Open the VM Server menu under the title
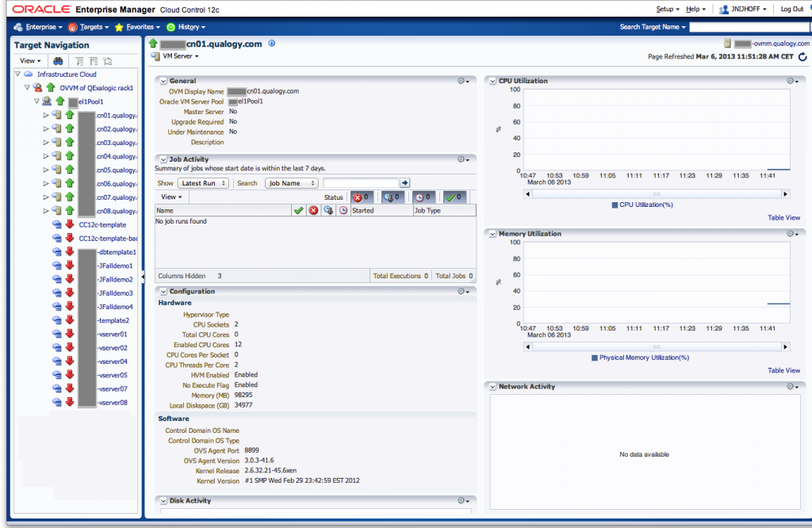Viewport: 812px width, 528px height. [180, 56]
